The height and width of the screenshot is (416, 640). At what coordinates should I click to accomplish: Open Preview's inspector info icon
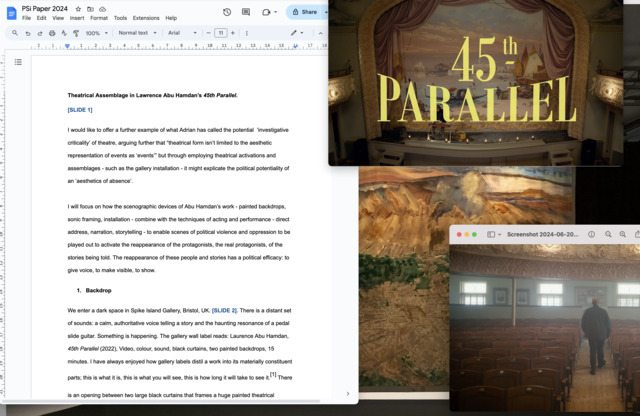pyautogui.click(x=591, y=234)
